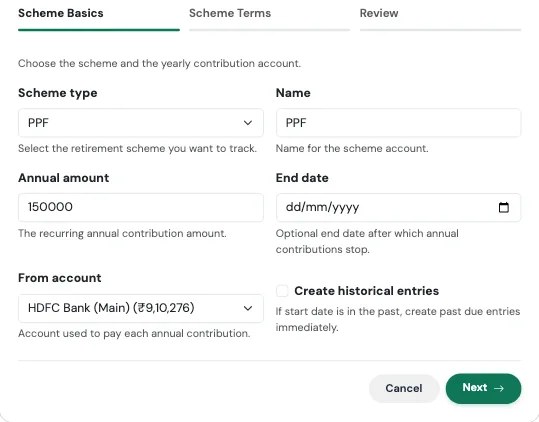The image size is (539, 422).
Task: Click 'Account used to pay each annual contribution.' hint
Action: [134, 333]
